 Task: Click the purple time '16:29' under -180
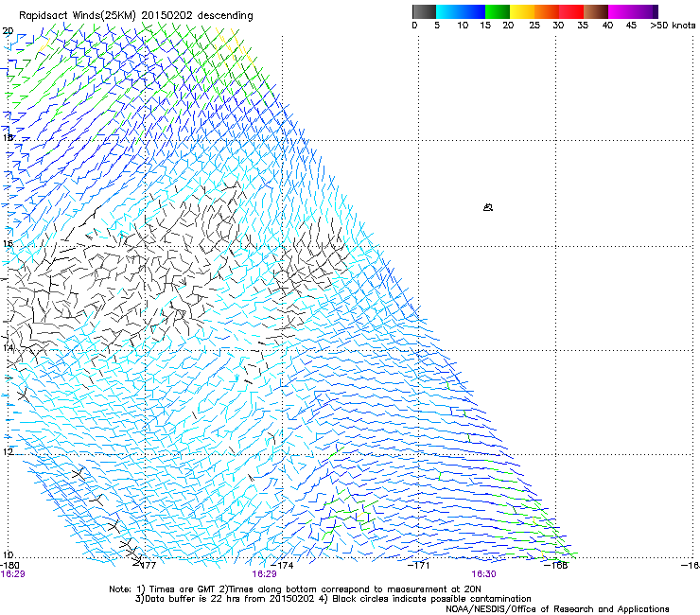tap(12, 574)
